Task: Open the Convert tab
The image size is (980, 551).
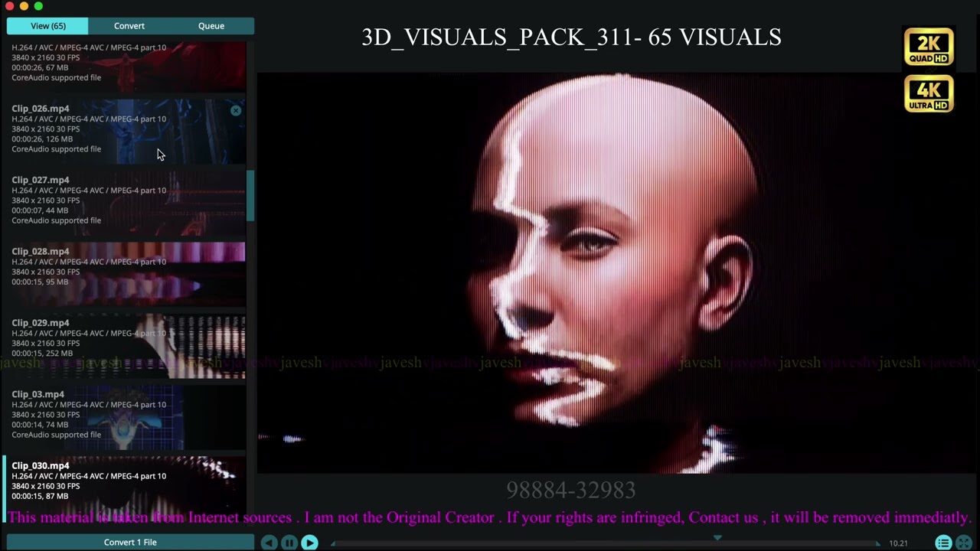Action: tap(129, 26)
